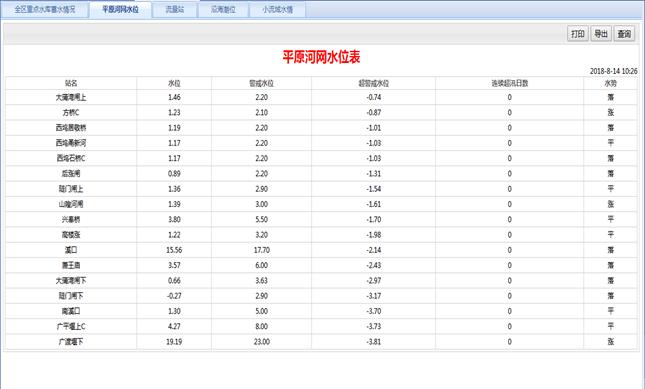Click the consecutive flood days column header
Viewport: 645px width, 389px height.
(510, 83)
